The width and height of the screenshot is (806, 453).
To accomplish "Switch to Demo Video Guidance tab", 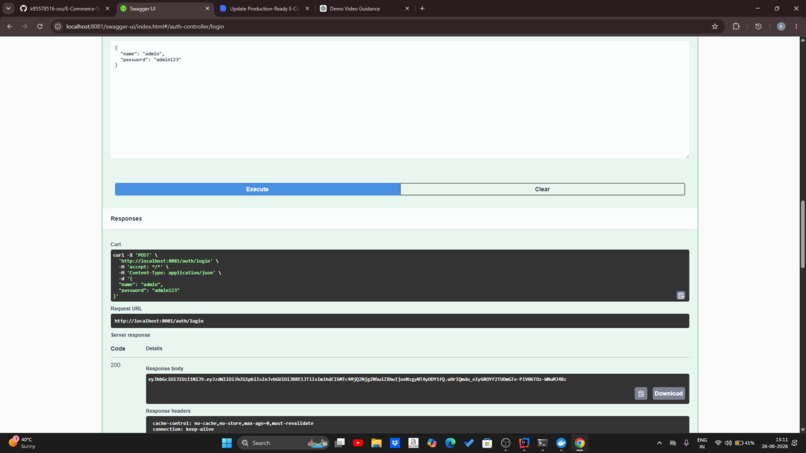I will [x=360, y=9].
